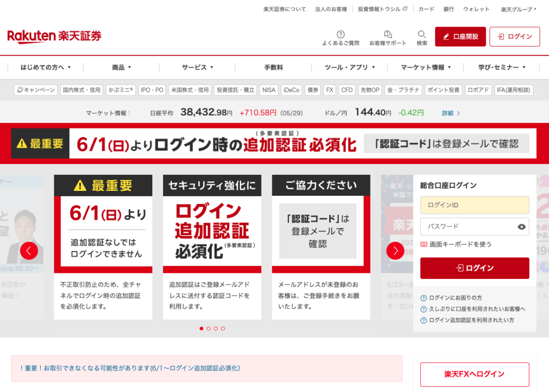
Task: Click the かぶミニ tag
Action: 121,90
